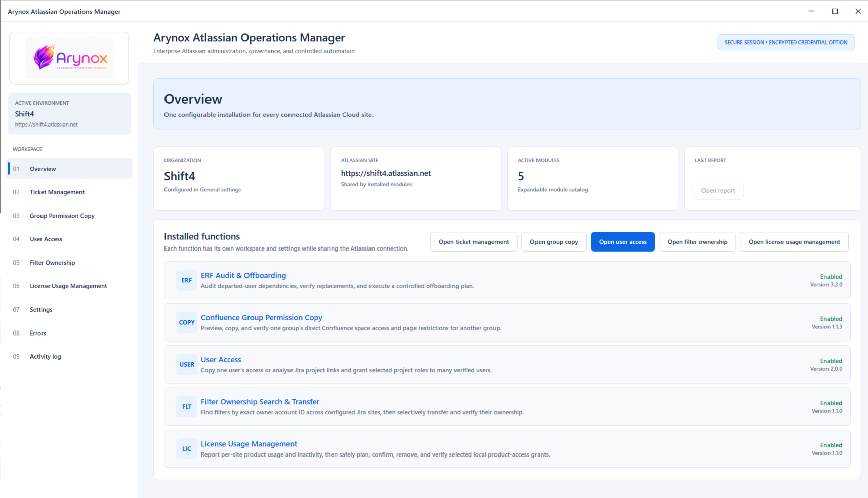Click the Open group copy button
Image resolution: width=868 pixels, height=498 pixels.
click(x=554, y=242)
